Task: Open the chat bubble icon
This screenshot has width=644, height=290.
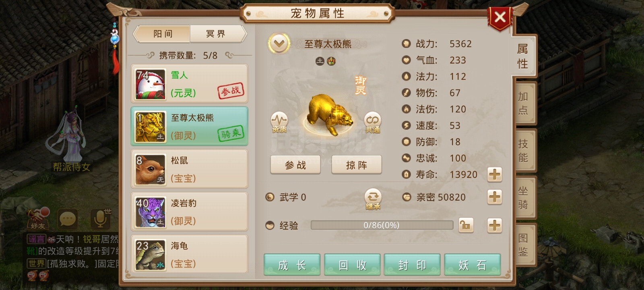Action: click(x=68, y=219)
